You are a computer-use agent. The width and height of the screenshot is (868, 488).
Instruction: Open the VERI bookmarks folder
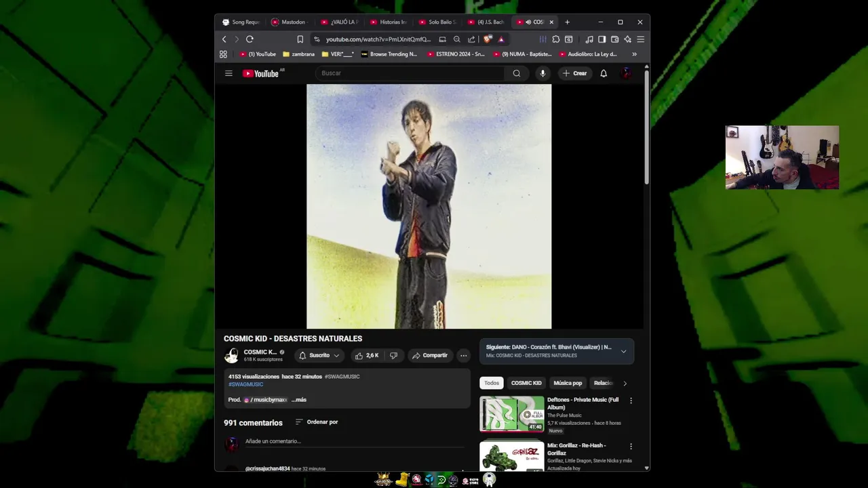pyautogui.click(x=337, y=54)
